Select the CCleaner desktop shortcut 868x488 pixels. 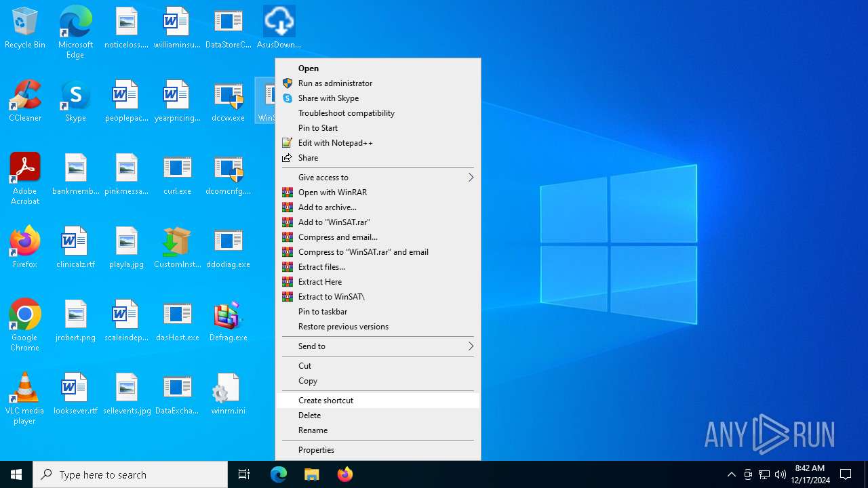tap(25, 102)
